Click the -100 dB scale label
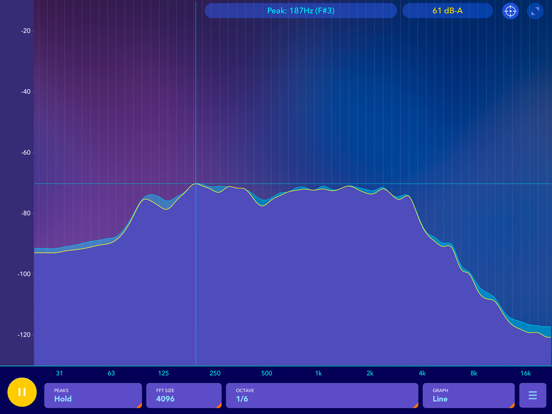The height and width of the screenshot is (414, 552). (x=24, y=274)
